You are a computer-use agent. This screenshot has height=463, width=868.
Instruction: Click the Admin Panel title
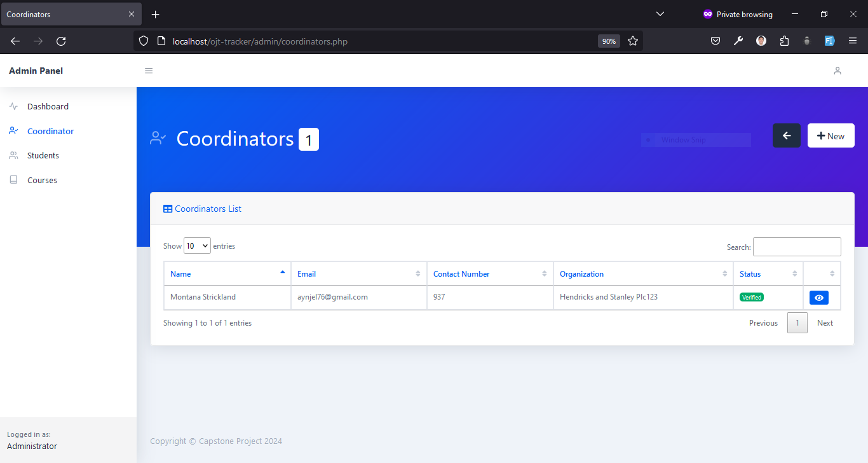[36, 71]
